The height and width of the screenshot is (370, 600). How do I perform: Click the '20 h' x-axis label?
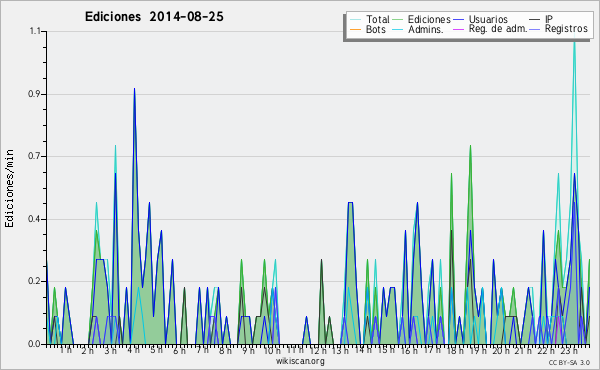pos(501,350)
